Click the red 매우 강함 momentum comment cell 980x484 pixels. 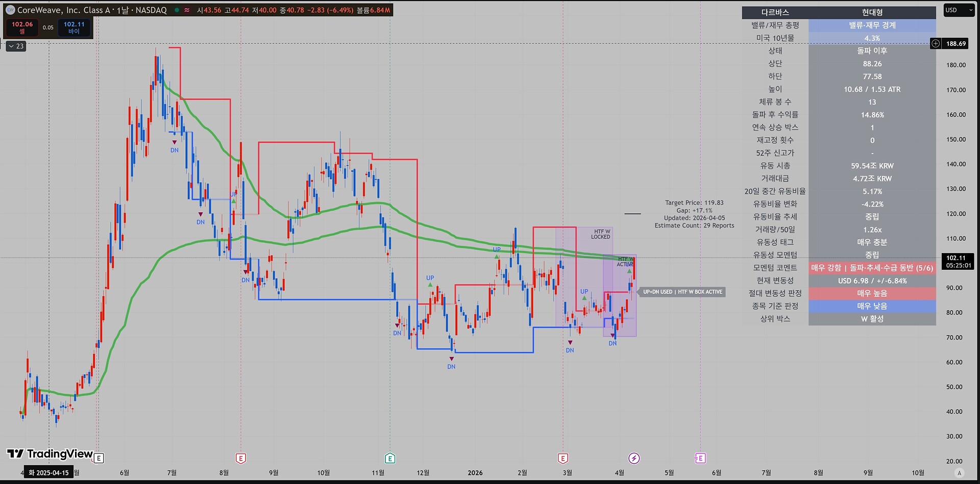pos(872,267)
